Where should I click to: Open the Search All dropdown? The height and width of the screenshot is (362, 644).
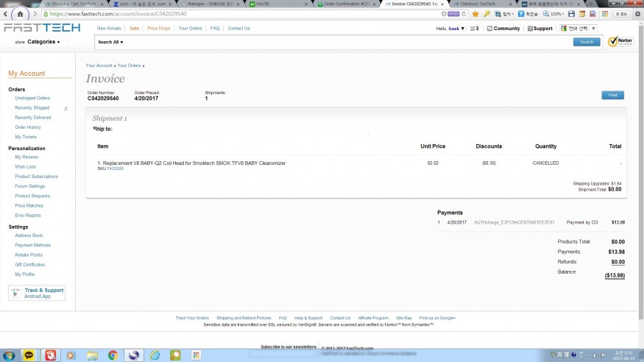coord(110,42)
